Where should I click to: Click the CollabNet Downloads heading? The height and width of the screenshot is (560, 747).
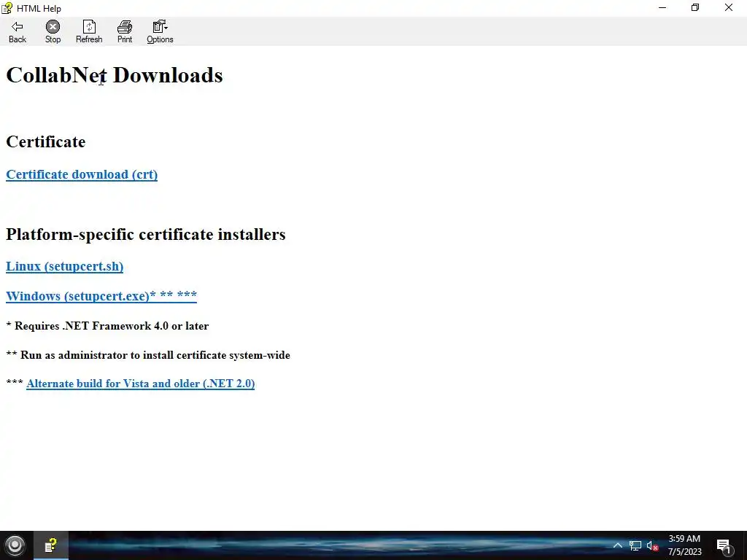(x=115, y=75)
